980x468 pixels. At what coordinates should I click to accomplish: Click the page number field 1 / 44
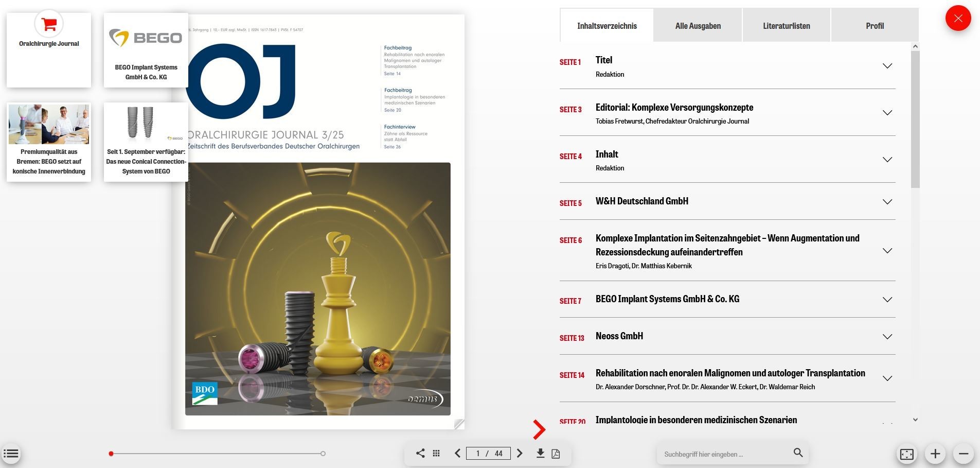(x=488, y=453)
